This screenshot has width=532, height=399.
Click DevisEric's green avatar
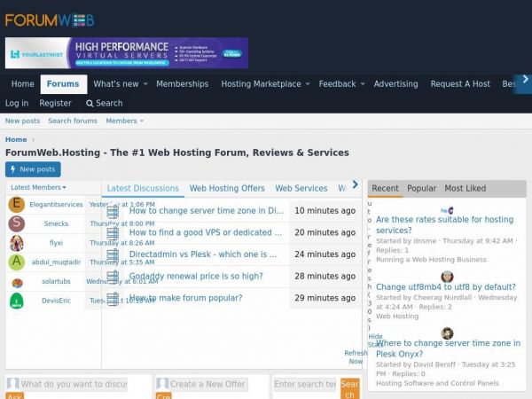coord(16,301)
